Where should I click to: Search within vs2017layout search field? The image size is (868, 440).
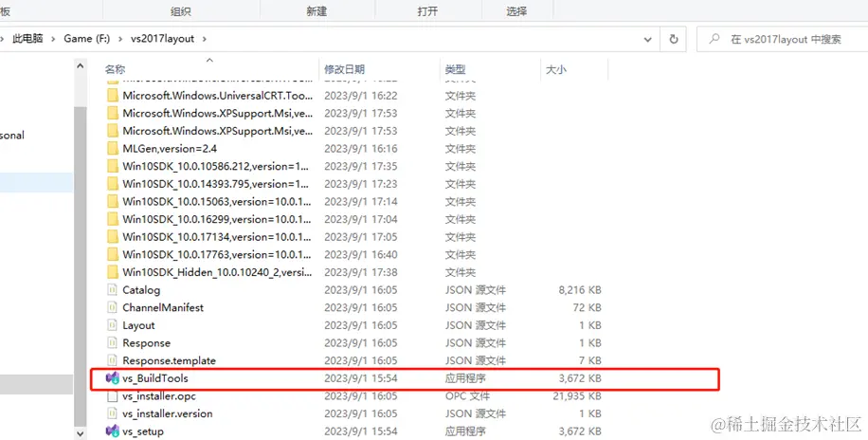785,39
